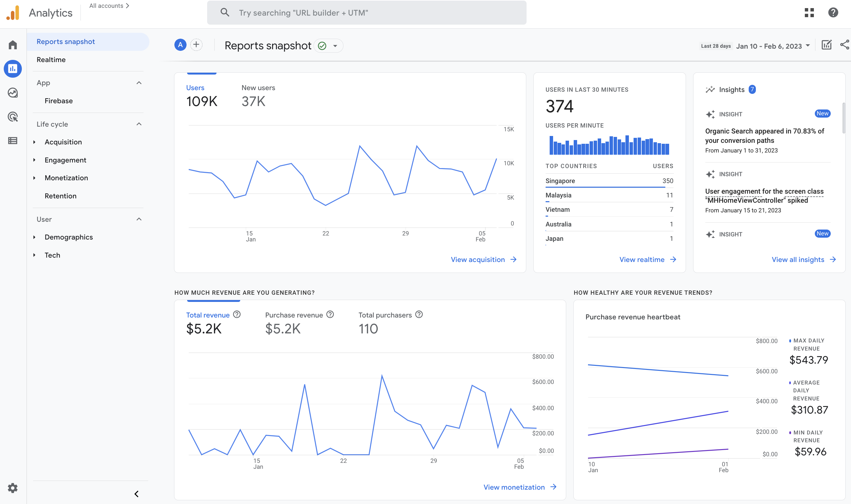Follow the View all insights link
Viewport: 851px width, 504px height.
(x=804, y=259)
